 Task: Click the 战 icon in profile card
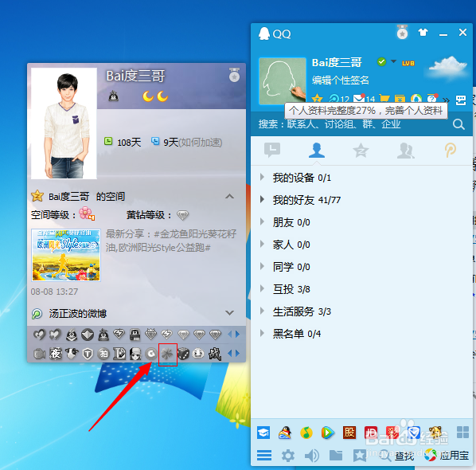(x=215, y=354)
